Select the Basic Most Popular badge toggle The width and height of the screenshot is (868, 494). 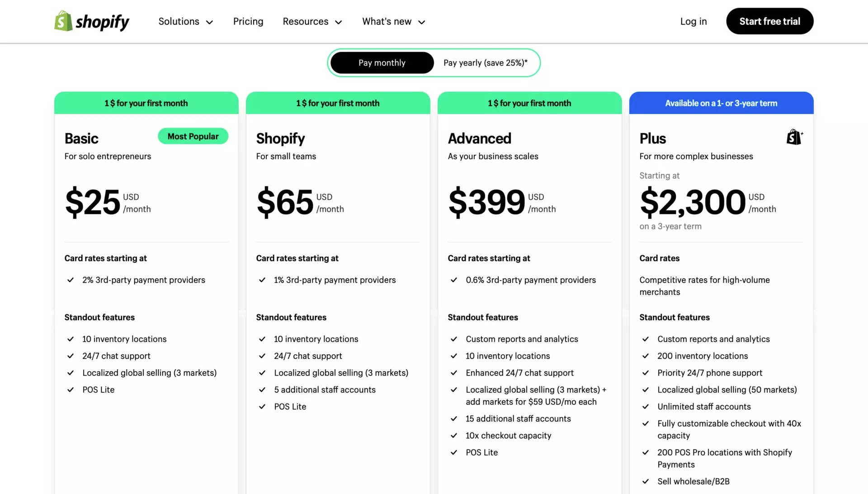click(193, 136)
